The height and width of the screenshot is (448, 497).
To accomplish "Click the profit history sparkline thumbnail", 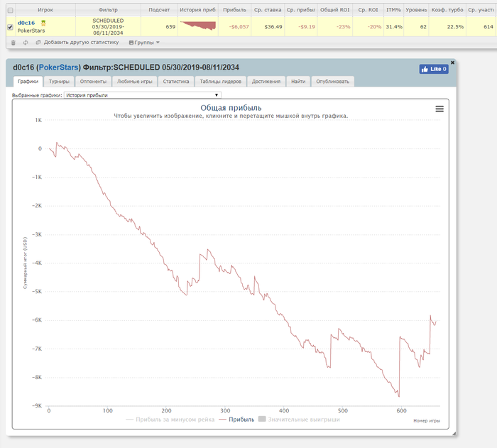I will (198, 26).
